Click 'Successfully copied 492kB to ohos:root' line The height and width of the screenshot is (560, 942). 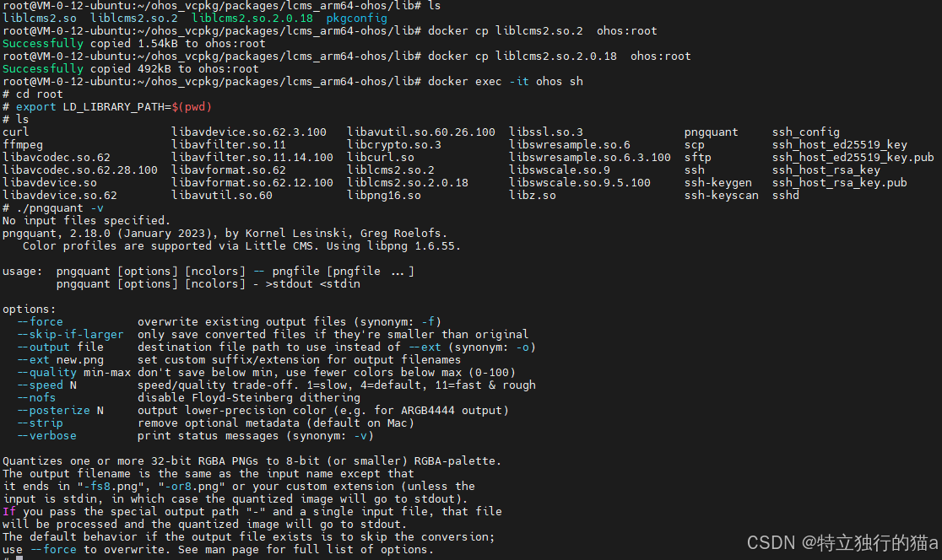tap(130, 68)
